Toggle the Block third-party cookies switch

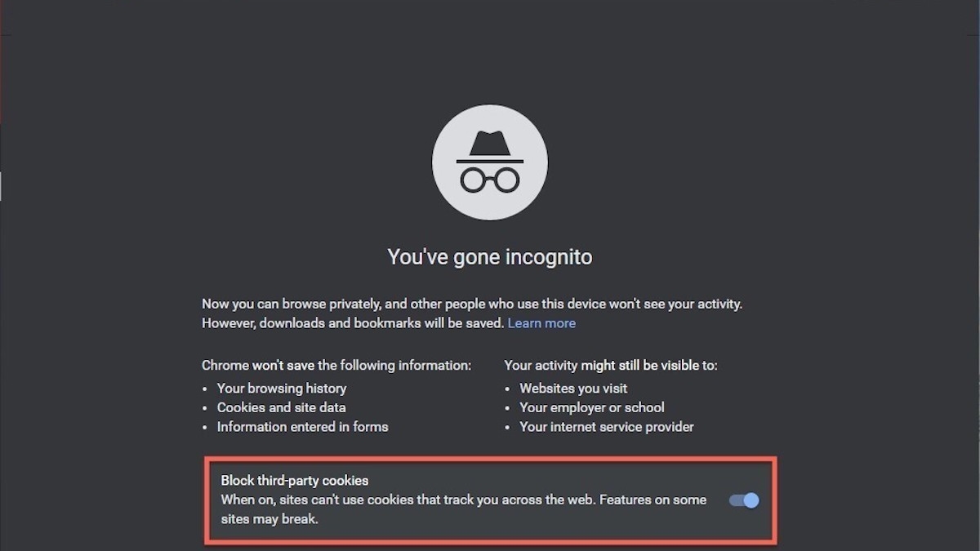coord(744,500)
